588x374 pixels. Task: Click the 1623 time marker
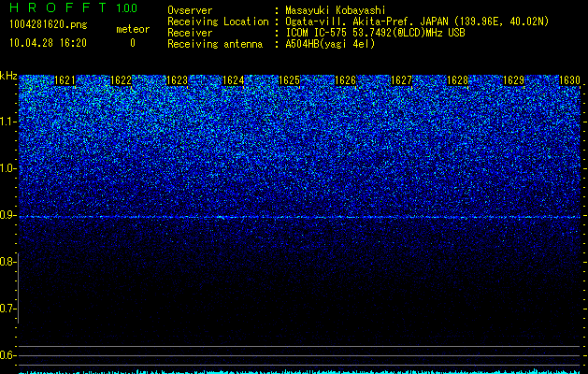(177, 80)
